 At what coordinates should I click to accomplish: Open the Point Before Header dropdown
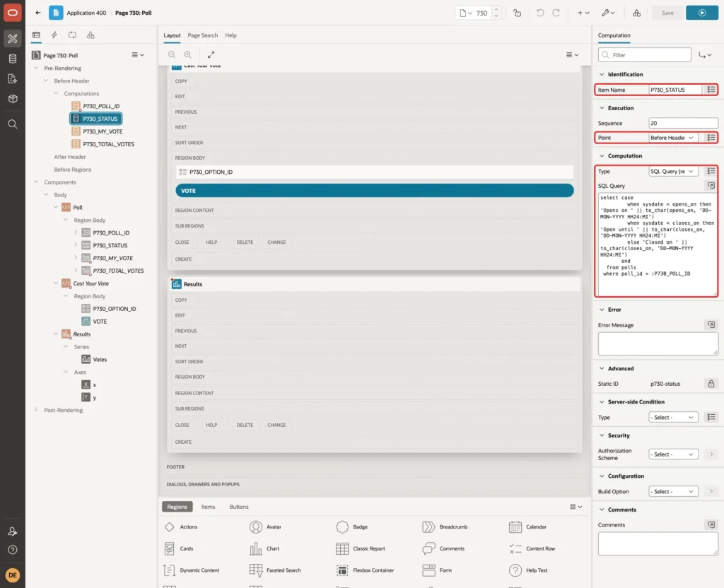coord(673,138)
